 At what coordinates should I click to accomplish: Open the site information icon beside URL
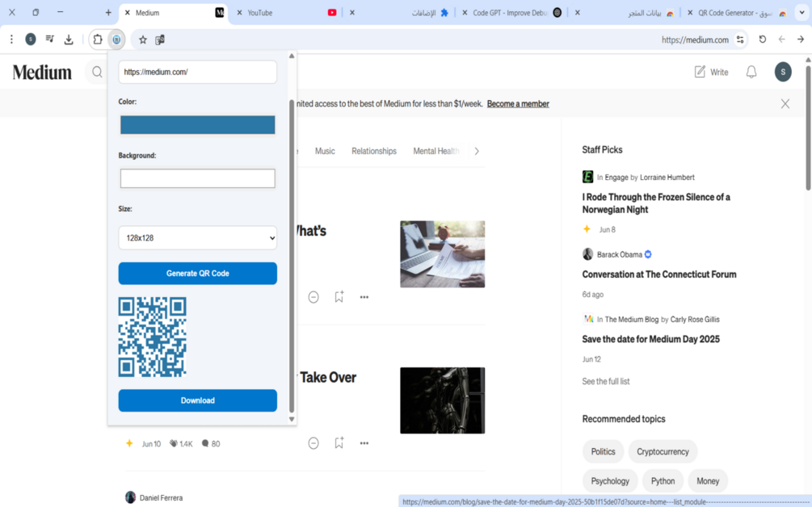click(x=740, y=40)
